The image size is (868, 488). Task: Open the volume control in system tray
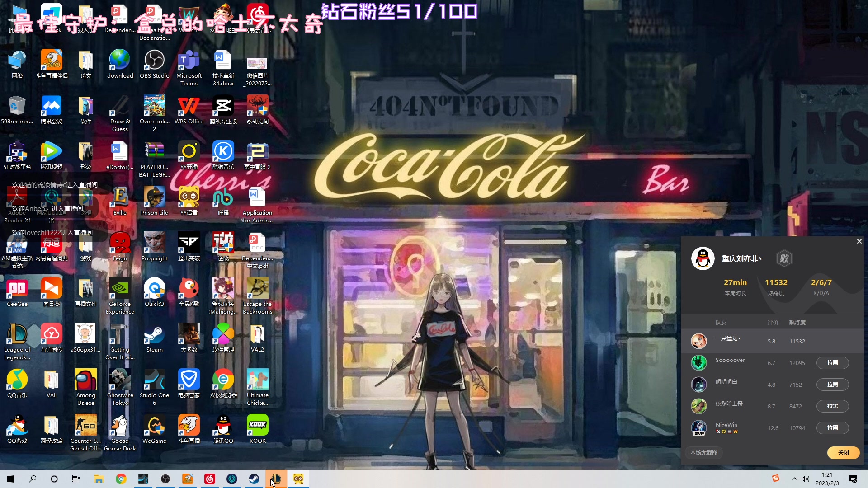point(806,479)
